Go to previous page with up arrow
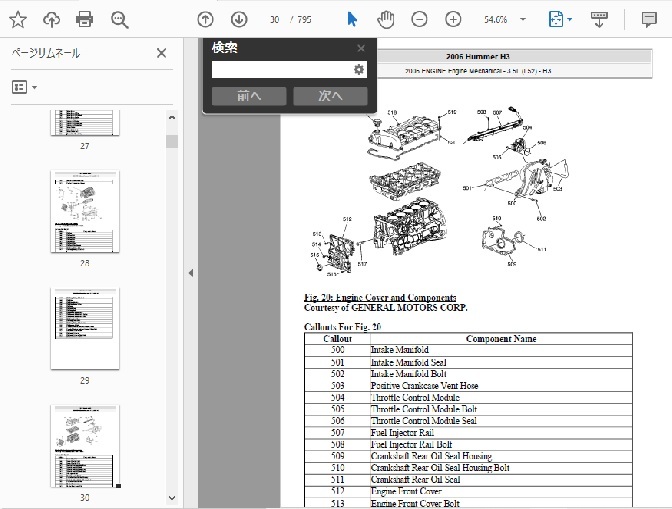Viewport: 672px width, 509px height. coord(205,19)
